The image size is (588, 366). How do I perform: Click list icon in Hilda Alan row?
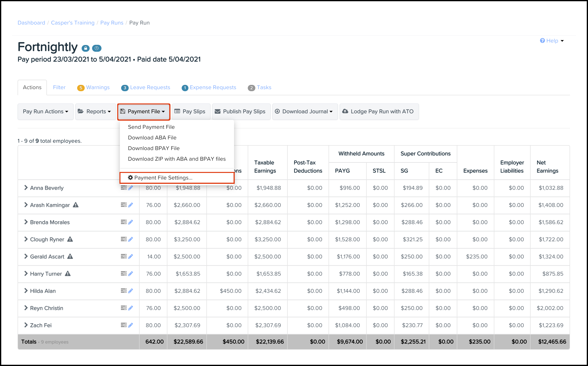(x=124, y=291)
